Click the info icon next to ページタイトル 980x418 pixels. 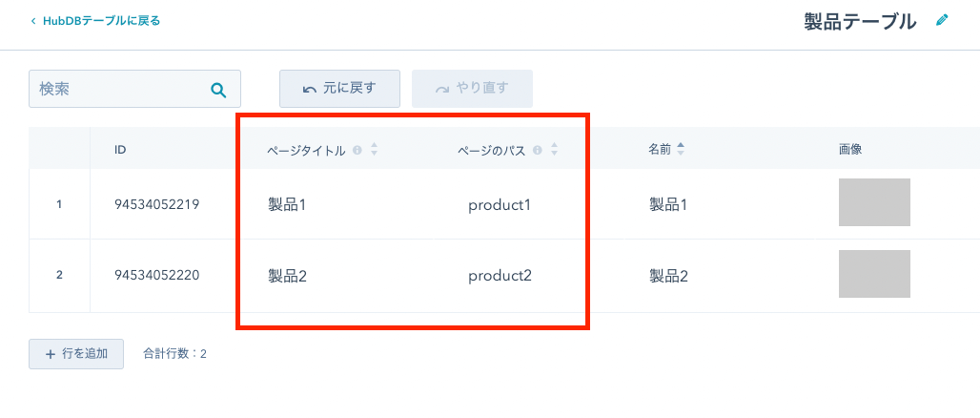[357, 150]
